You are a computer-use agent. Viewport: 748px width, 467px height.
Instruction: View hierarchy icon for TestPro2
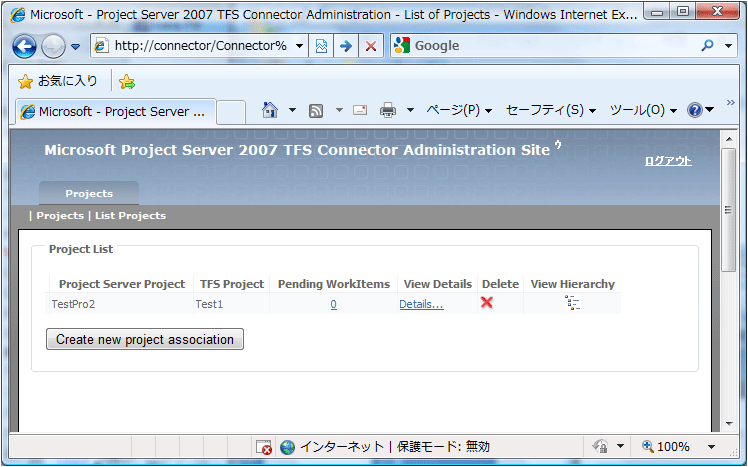572,303
